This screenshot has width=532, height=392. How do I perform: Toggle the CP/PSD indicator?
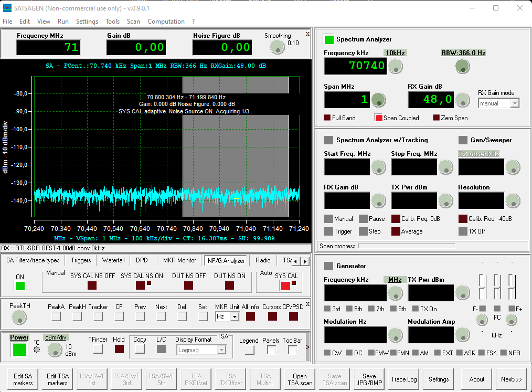pyautogui.click(x=293, y=316)
